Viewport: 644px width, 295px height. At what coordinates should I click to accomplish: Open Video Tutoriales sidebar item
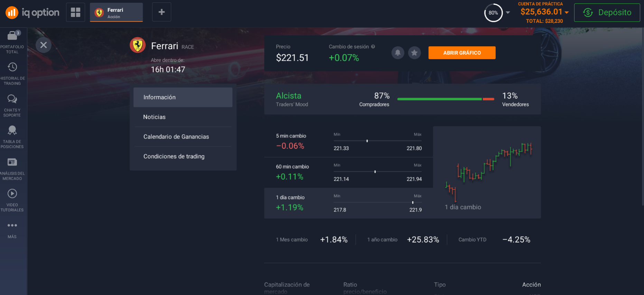[x=12, y=200]
